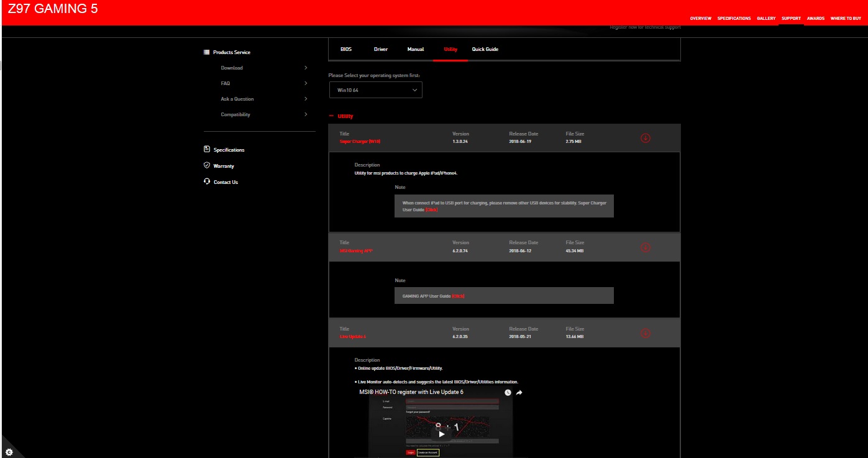Open AWARDS in top navigation
The image size is (868, 458).
point(816,19)
